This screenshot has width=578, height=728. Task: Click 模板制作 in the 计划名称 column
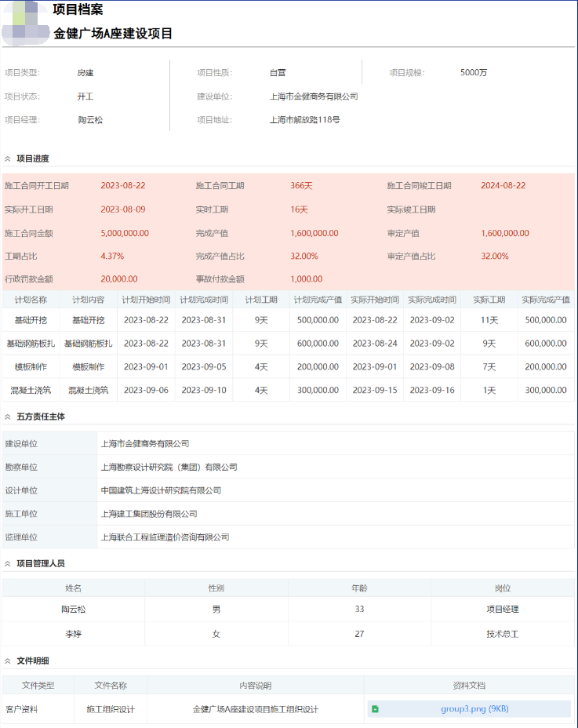tap(31, 367)
